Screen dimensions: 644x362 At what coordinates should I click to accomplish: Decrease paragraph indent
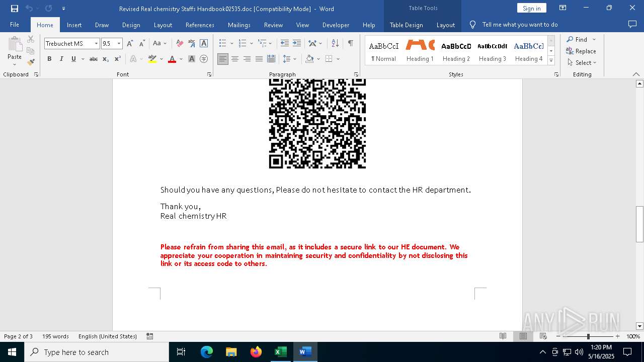[x=285, y=44]
